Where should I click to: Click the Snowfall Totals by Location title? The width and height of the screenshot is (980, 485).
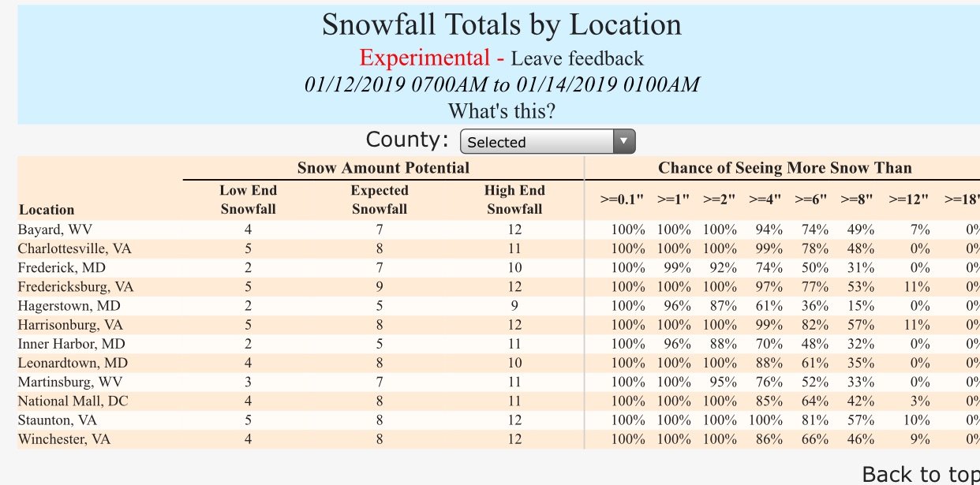pyautogui.click(x=501, y=24)
